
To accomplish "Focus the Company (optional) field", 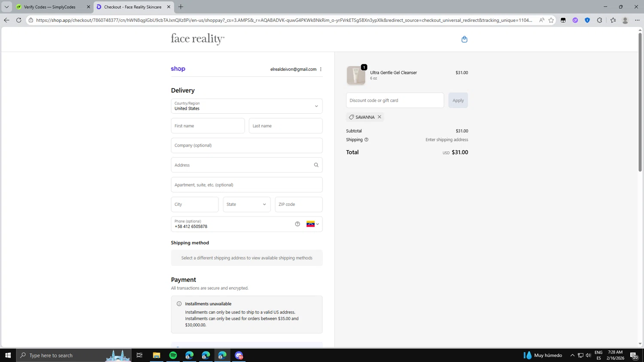I will (x=247, y=145).
